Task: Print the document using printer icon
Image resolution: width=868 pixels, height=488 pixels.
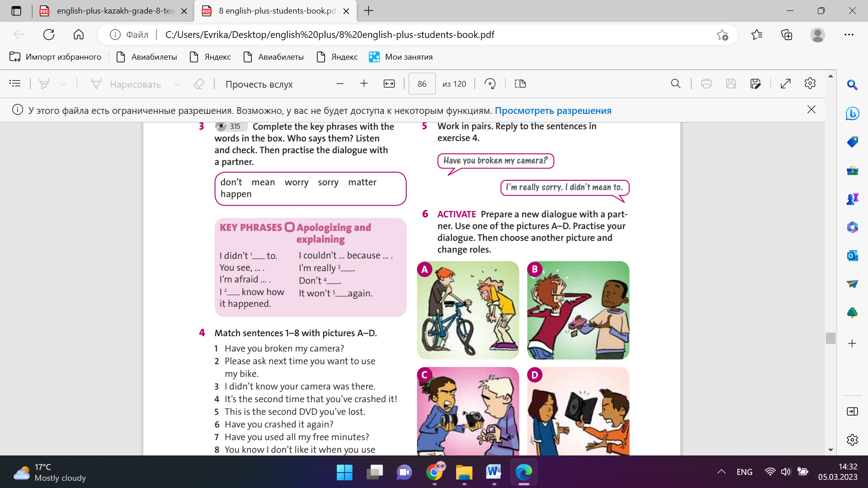Action: (x=706, y=84)
